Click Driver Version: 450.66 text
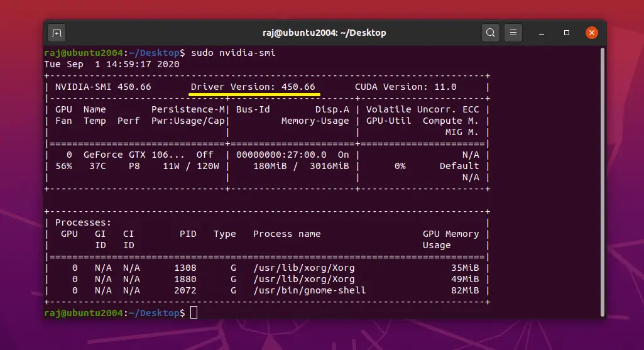Image resolution: width=644 pixels, height=350 pixels. (x=253, y=87)
